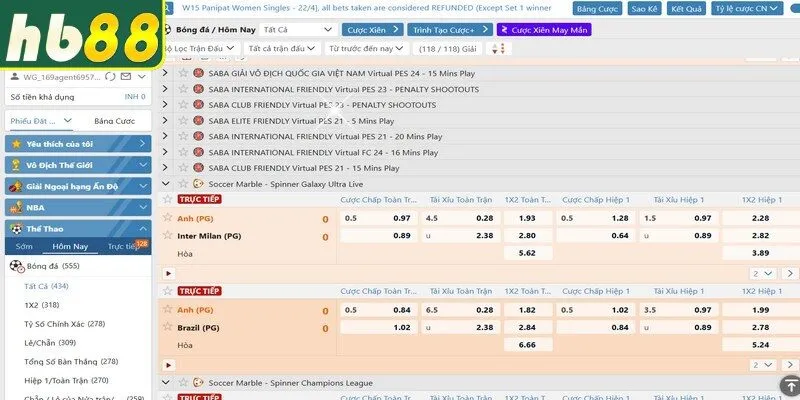Screen dimensions: 800x400
Task: Click the search magnifier icon at top
Action: coord(168,8)
